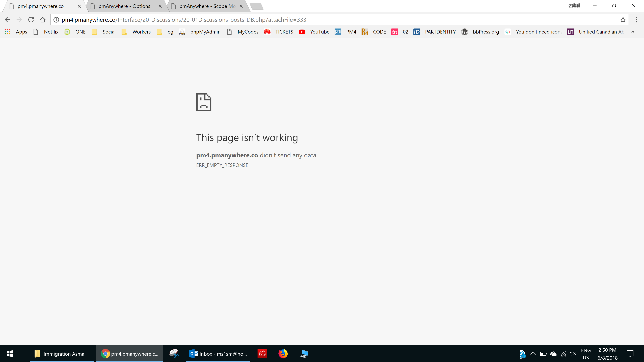The height and width of the screenshot is (362, 644).
Task: Open Firefox from the taskbar
Action: coord(283,353)
